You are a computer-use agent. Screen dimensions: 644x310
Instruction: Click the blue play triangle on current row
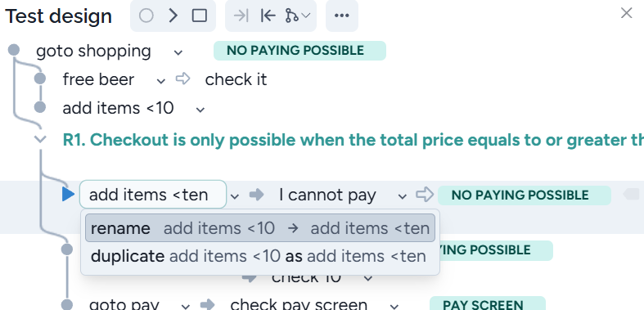click(x=68, y=194)
